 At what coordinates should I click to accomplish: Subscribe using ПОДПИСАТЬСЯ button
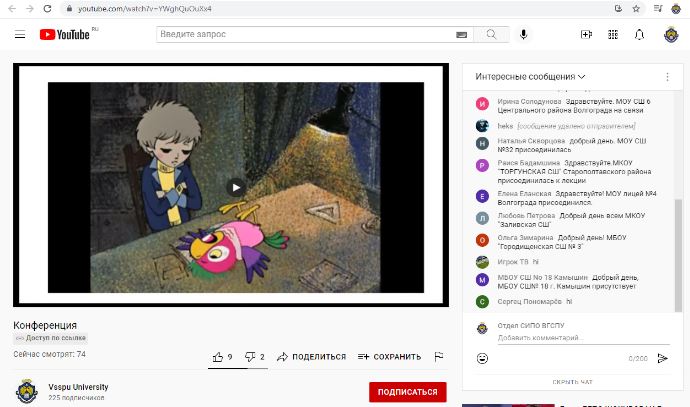pyautogui.click(x=407, y=392)
